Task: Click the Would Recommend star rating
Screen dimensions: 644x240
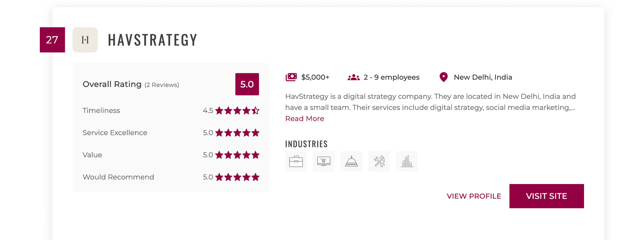Action: pos(237,177)
